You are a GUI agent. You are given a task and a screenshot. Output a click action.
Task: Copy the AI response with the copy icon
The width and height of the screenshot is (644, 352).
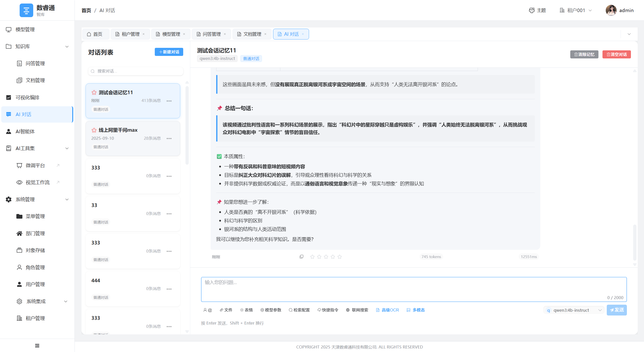click(301, 257)
